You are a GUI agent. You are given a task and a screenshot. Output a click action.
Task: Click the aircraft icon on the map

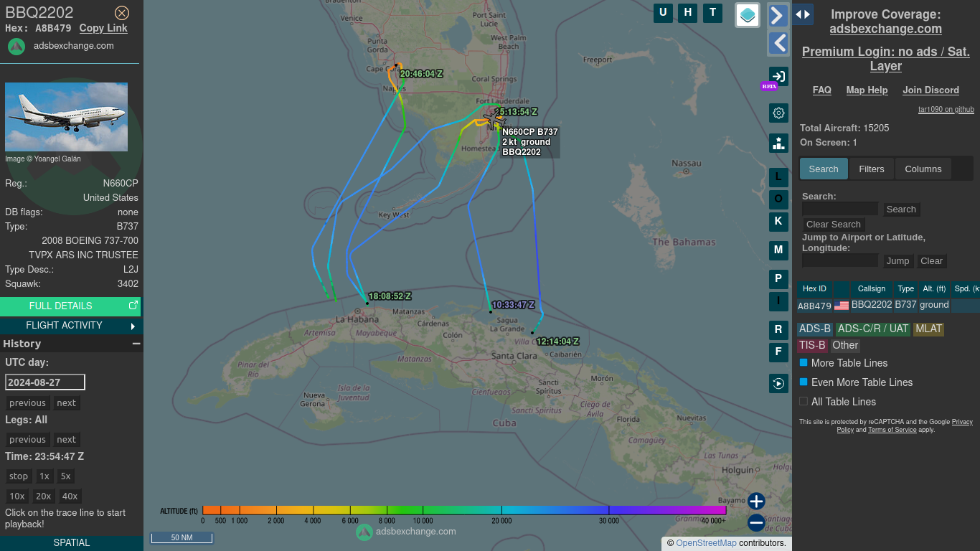coord(494,118)
